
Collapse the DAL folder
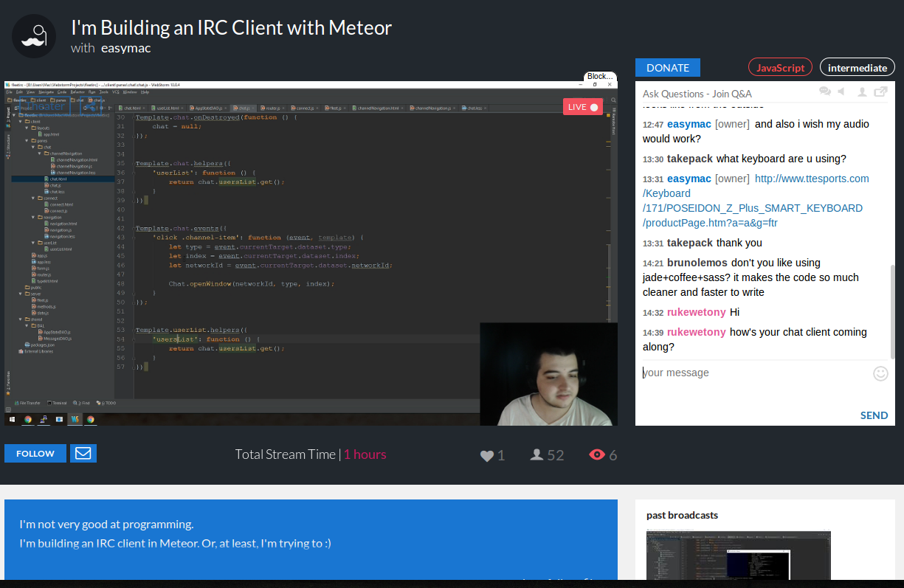(x=27, y=326)
